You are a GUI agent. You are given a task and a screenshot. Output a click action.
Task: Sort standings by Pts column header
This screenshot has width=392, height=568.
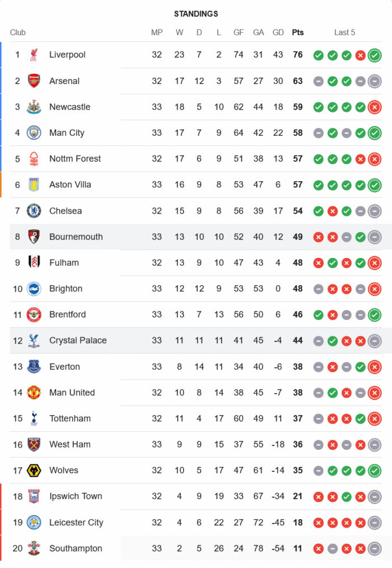point(298,32)
